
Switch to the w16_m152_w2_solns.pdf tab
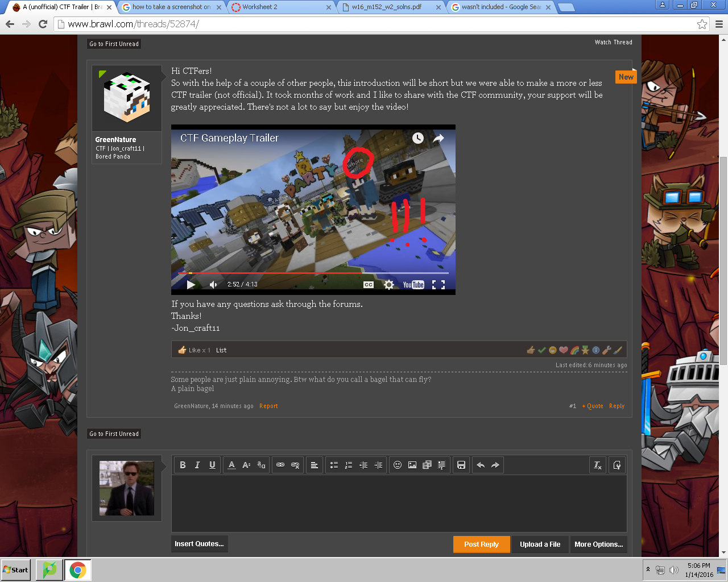point(391,7)
